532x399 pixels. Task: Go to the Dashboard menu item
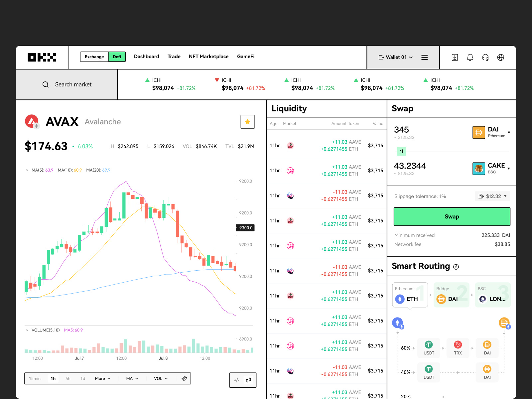tap(146, 57)
